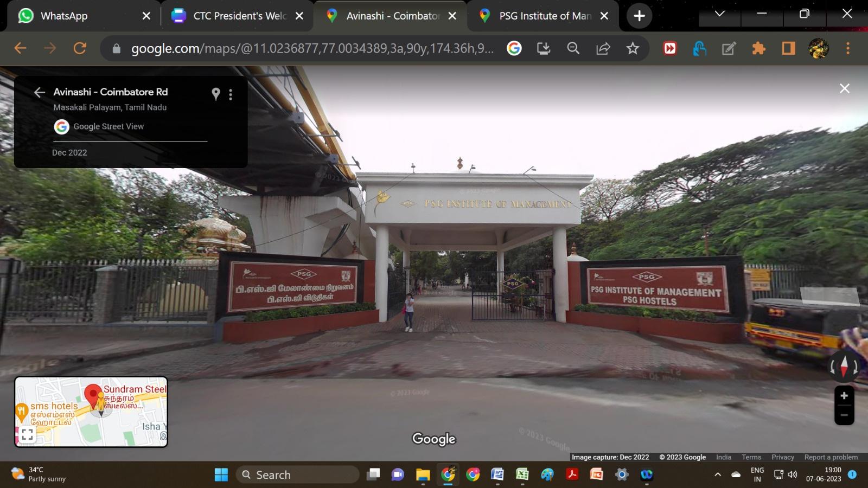The image size is (868, 488).
Task: Open the Privacy link
Action: (783, 457)
